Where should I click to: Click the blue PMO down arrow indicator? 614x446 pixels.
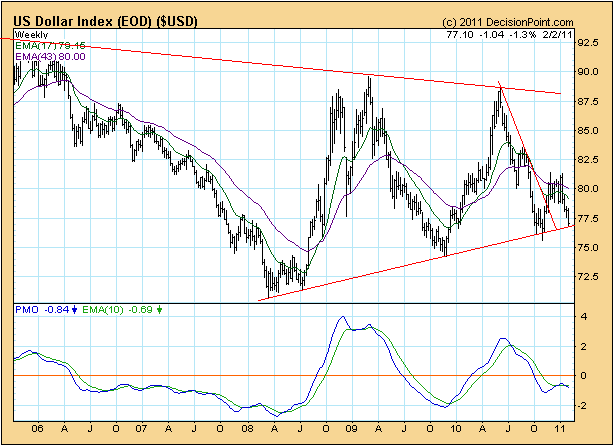75,309
